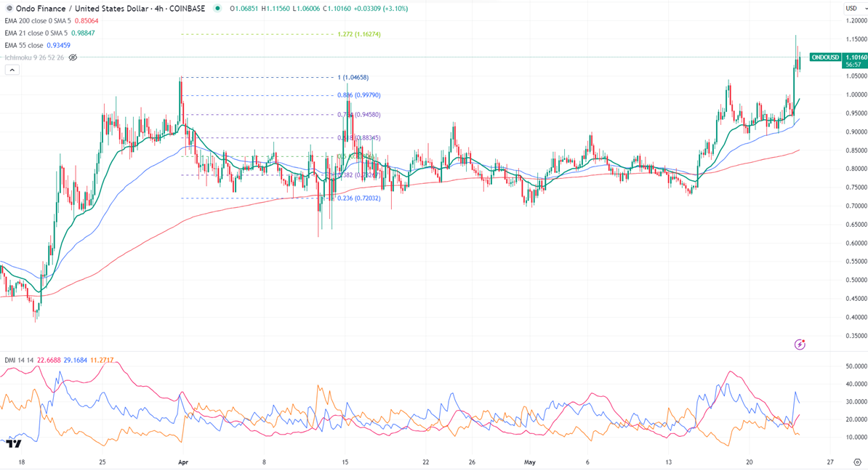
Task: Click the ONDOUSD price label tag
Action: click(825, 57)
